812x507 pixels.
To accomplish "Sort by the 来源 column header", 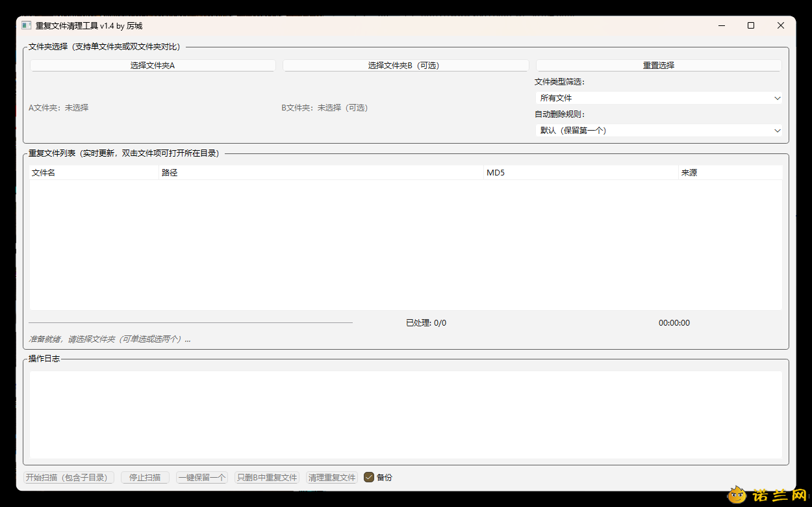I will [730, 173].
